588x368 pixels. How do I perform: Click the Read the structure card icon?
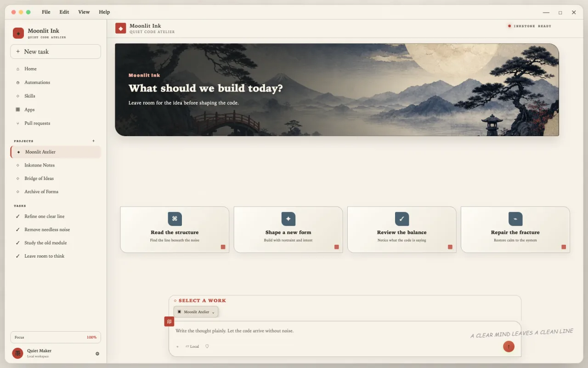[x=175, y=219]
